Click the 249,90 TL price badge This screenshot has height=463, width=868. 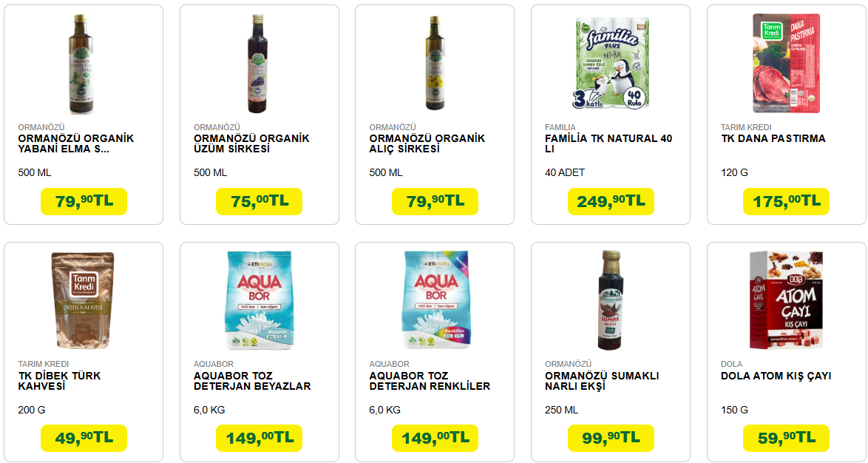point(611,201)
